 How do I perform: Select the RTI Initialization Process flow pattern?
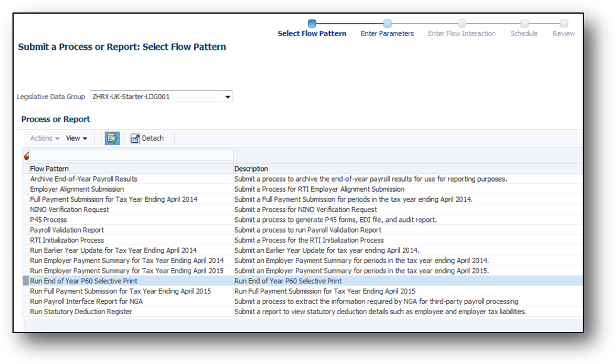[67, 240]
